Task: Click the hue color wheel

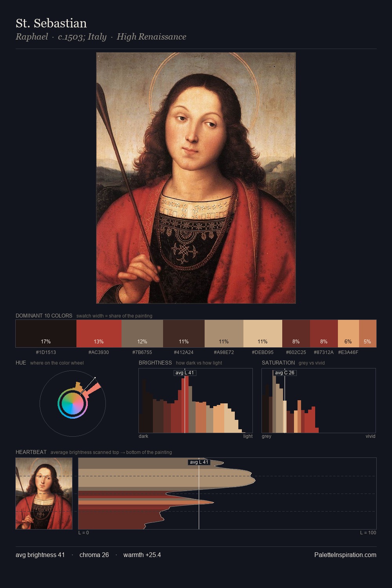Action: point(73,403)
